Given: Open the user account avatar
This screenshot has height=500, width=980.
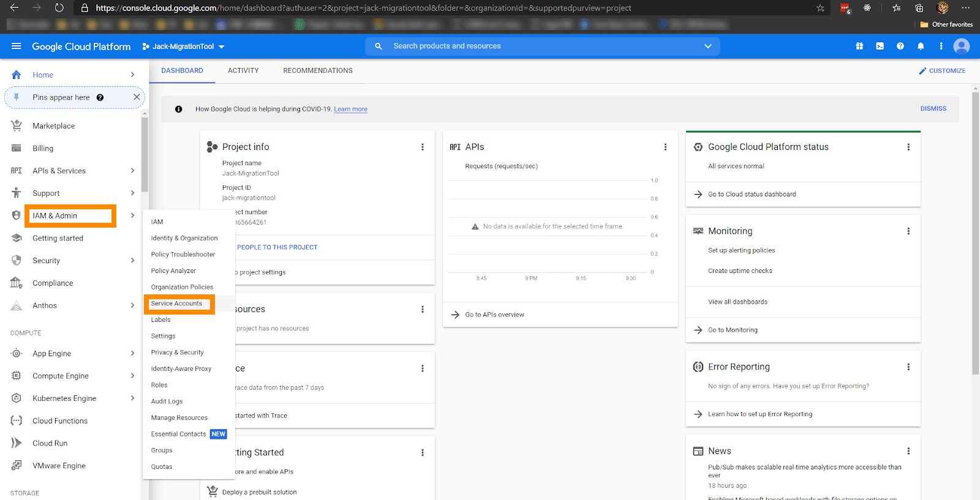Looking at the screenshot, I should tap(962, 47).
